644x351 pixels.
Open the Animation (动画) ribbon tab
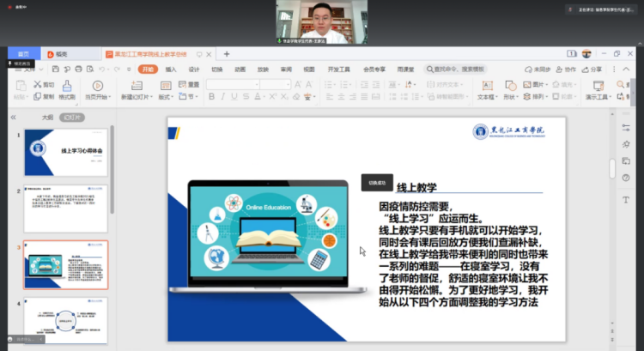pyautogui.click(x=239, y=69)
